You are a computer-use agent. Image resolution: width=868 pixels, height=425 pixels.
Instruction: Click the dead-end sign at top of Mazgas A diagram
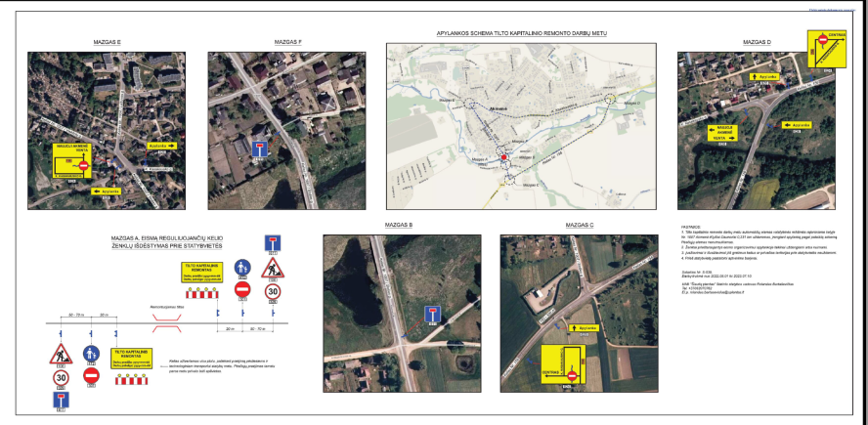(x=272, y=243)
